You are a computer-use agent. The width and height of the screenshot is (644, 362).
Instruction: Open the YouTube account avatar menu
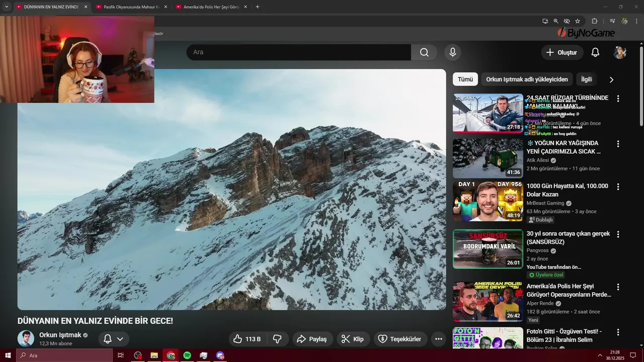pyautogui.click(x=620, y=52)
